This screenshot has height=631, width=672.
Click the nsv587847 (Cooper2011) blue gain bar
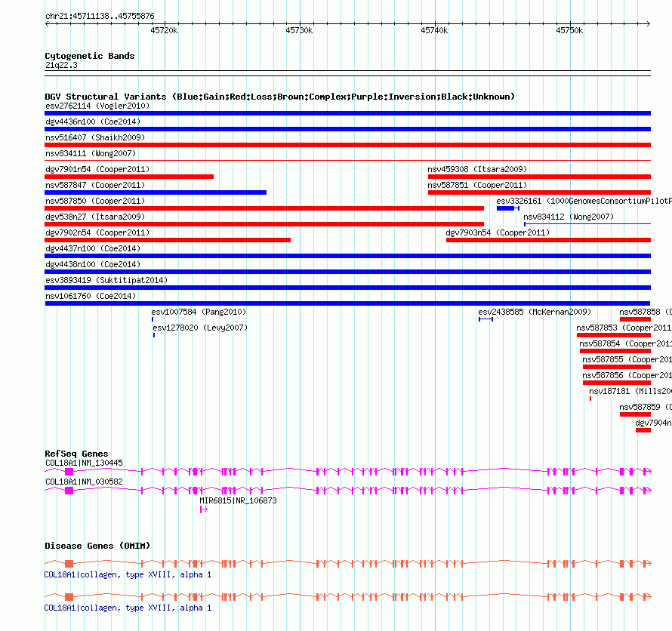click(x=156, y=192)
